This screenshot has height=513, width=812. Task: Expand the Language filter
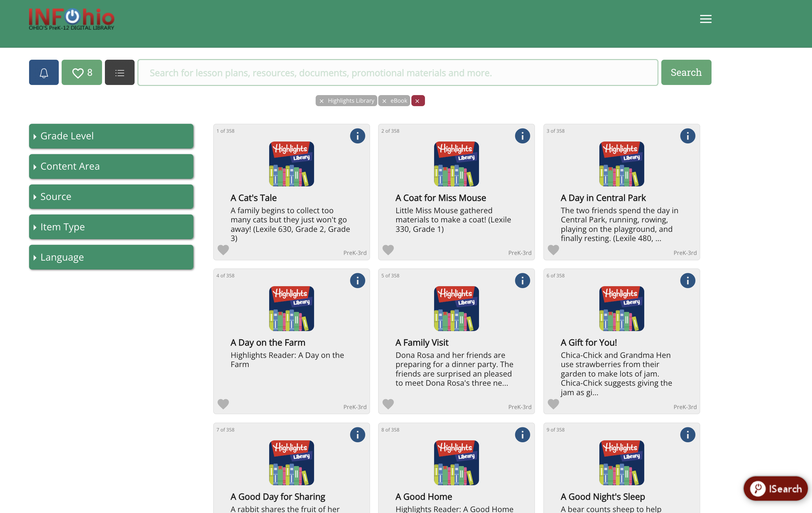111,257
